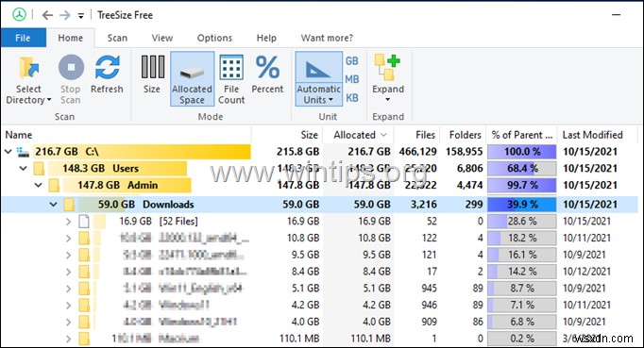The width and height of the screenshot is (644, 348).
Task: Expand the 9.5 GB folder row
Action: [x=68, y=255]
